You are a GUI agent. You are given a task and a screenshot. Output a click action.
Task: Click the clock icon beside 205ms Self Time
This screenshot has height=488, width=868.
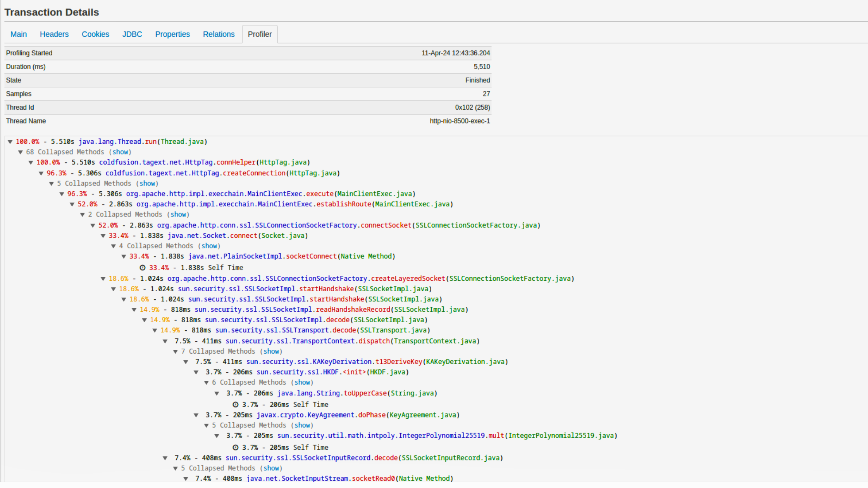tap(235, 448)
